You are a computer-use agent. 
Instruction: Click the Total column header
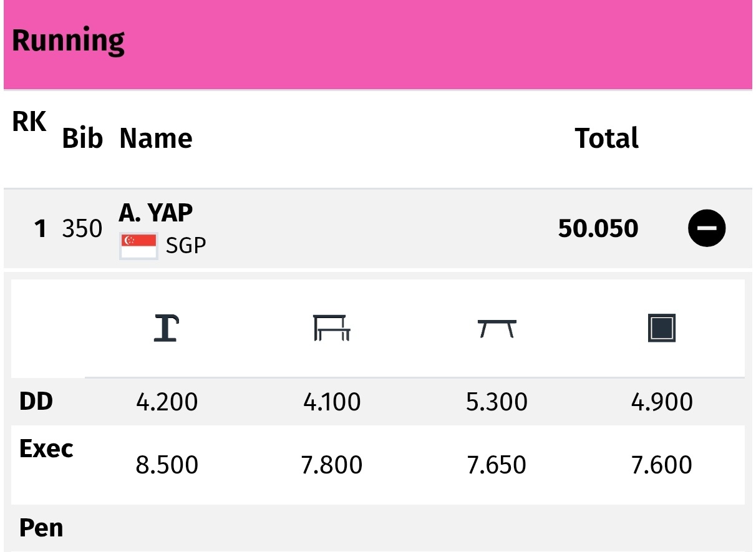click(x=607, y=138)
